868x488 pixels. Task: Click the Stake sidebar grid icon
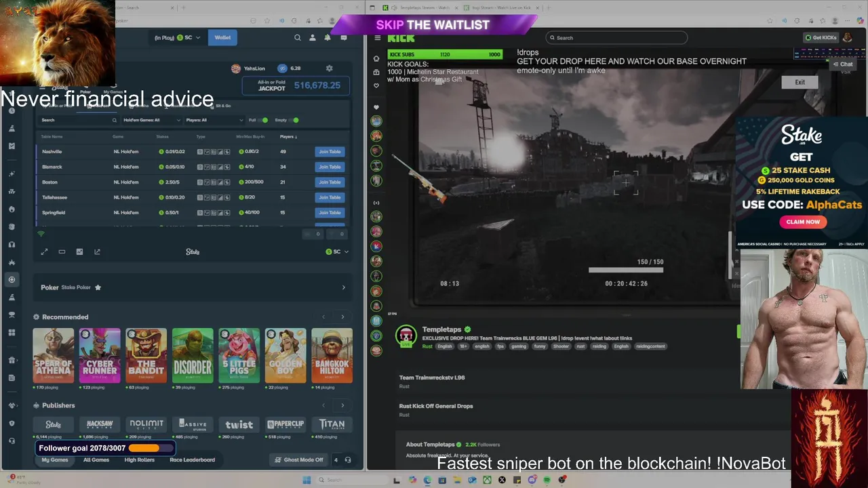(x=12, y=332)
